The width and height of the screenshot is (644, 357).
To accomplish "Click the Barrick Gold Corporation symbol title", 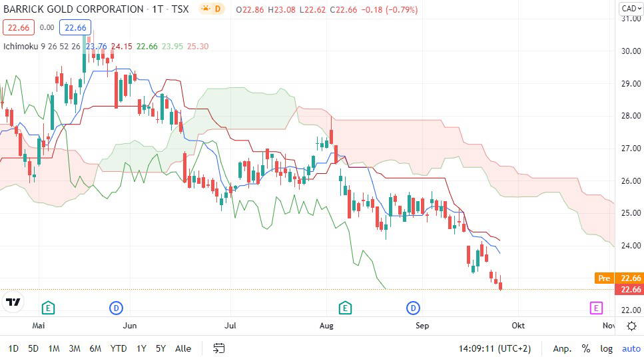I will pos(73,9).
